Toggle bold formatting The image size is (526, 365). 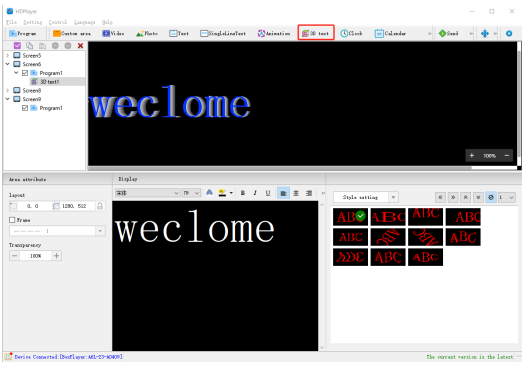[243, 193]
